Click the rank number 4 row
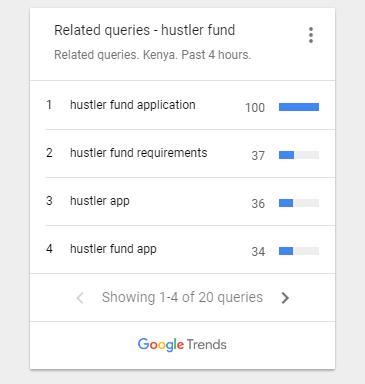The image size is (365, 384). click(182, 250)
